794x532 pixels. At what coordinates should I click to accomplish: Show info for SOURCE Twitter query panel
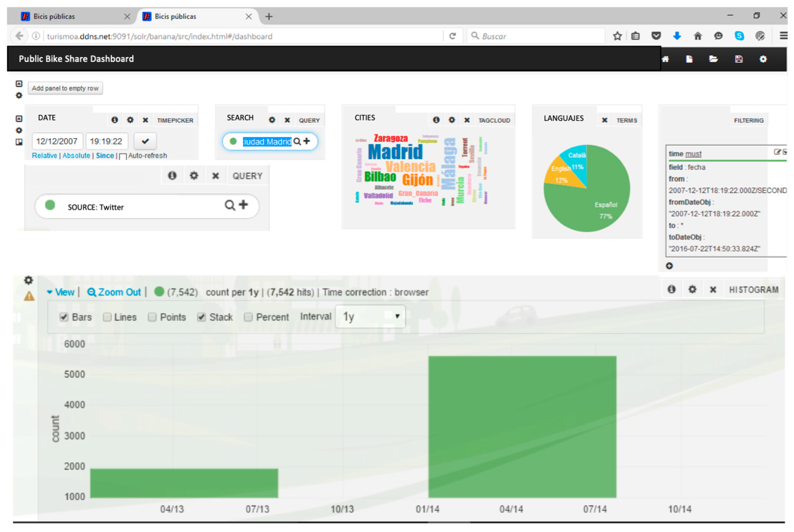[x=172, y=175]
